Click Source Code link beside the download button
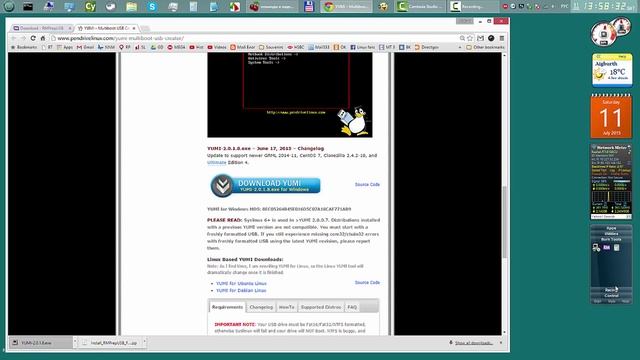 367,184
